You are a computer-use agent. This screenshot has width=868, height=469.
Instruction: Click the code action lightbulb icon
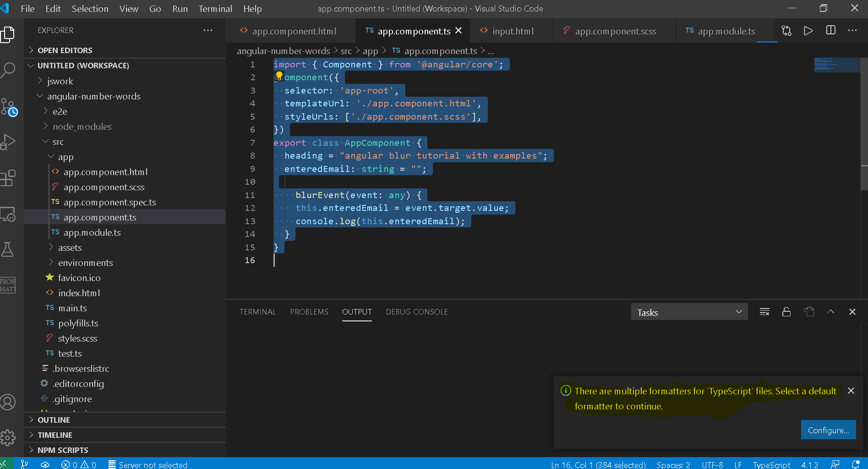click(x=279, y=75)
